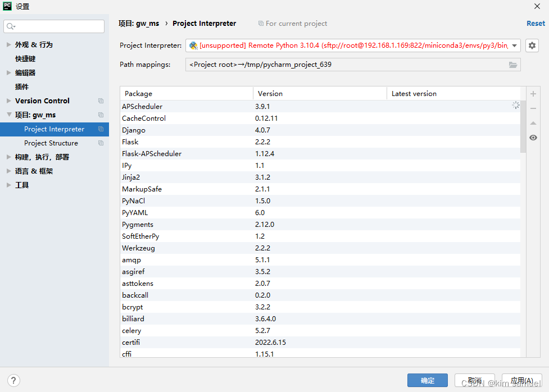Click the Reset link
This screenshot has width=549, height=392.
point(535,23)
